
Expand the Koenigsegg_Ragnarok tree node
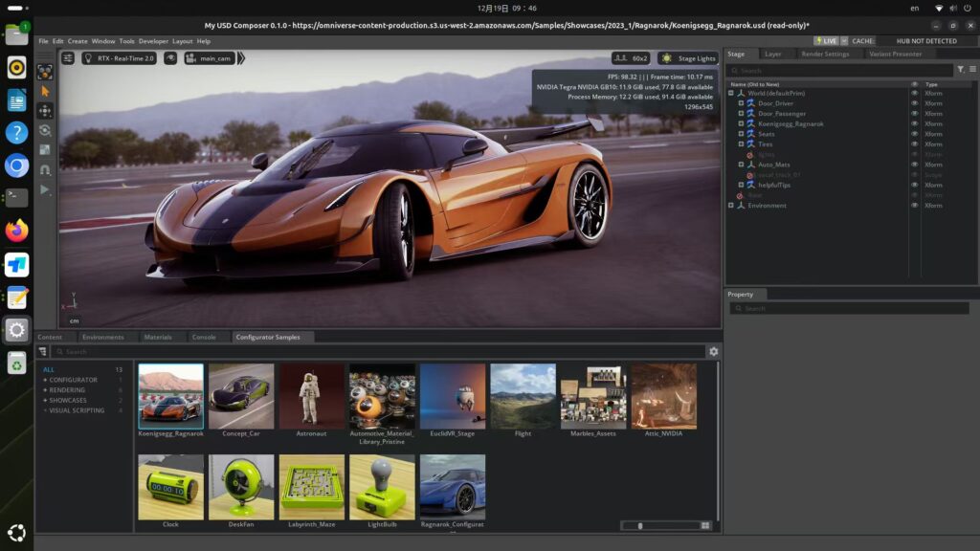740,124
